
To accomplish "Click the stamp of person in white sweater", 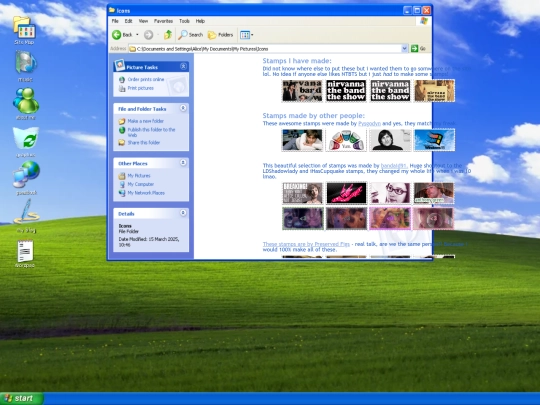I will 302,140.
